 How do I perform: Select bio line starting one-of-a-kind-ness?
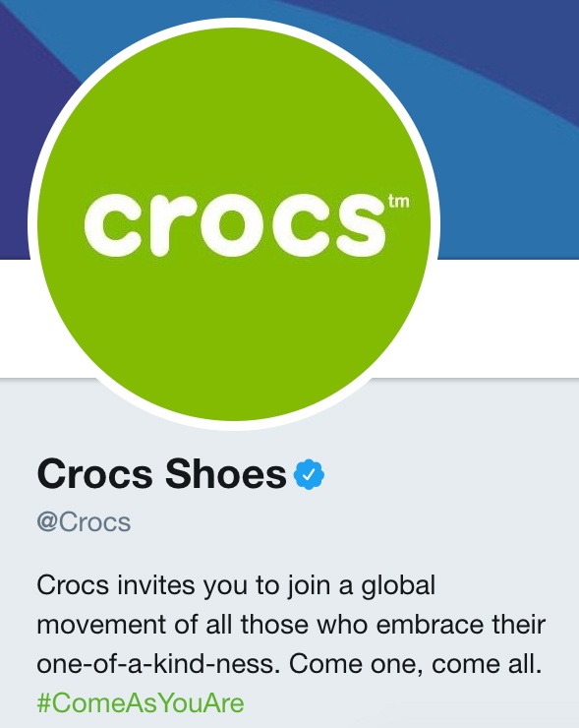pyautogui.click(x=289, y=664)
